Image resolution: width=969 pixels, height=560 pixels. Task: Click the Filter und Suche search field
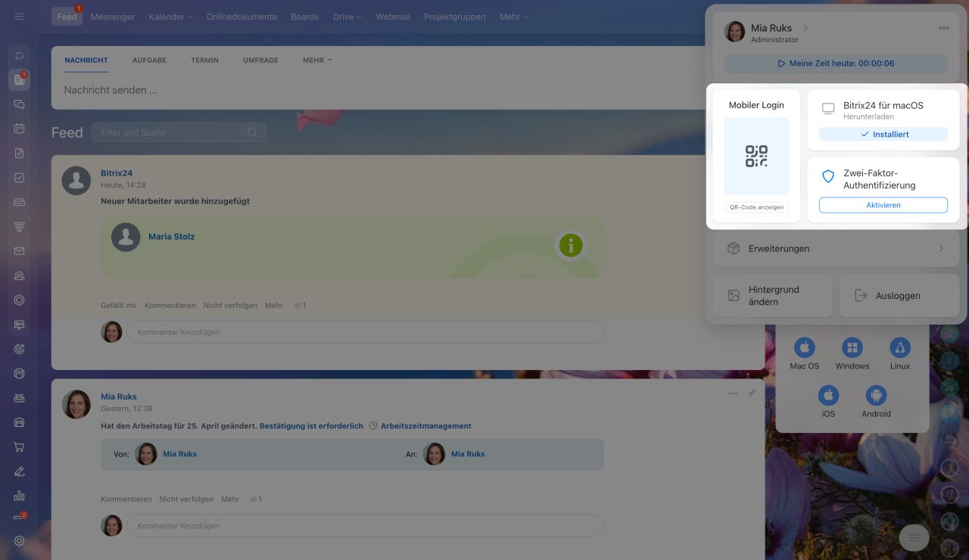179,132
